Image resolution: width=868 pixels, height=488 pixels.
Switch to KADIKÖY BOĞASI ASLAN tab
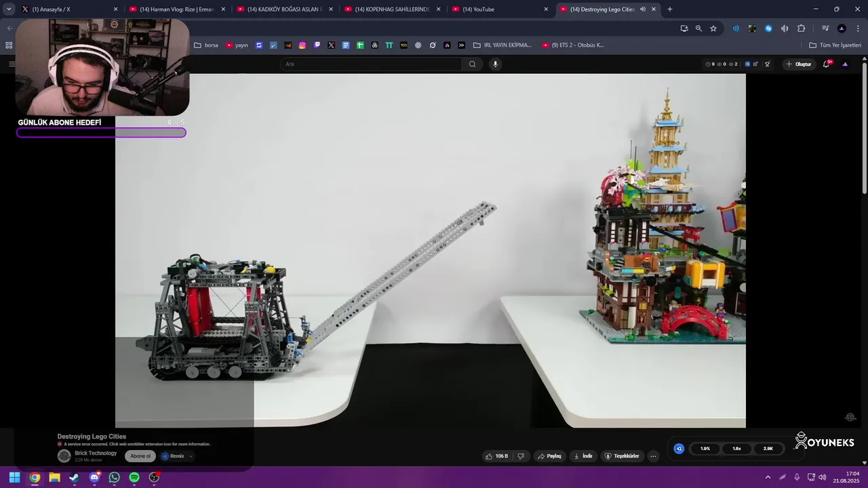pos(284,9)
